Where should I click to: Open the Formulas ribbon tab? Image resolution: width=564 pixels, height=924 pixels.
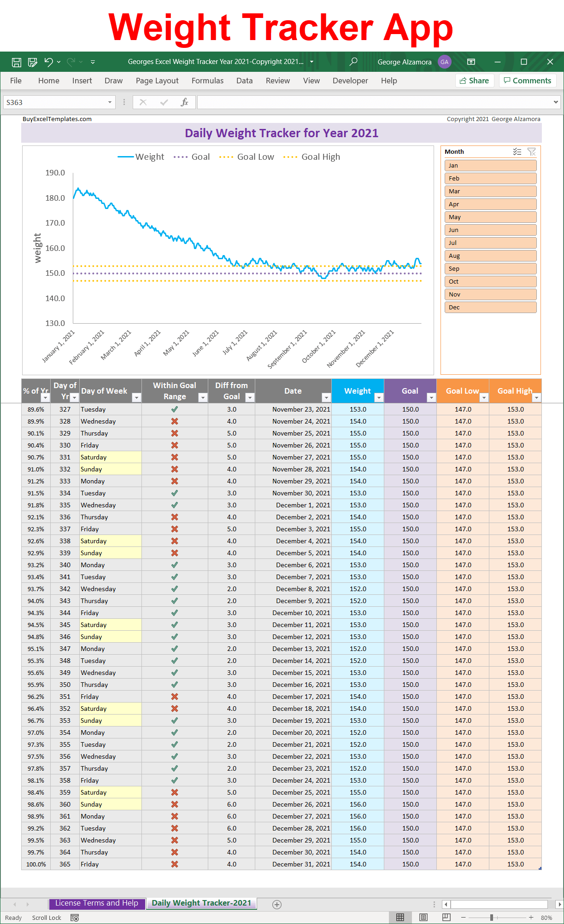pyautogui.click(x=207, y=81)
